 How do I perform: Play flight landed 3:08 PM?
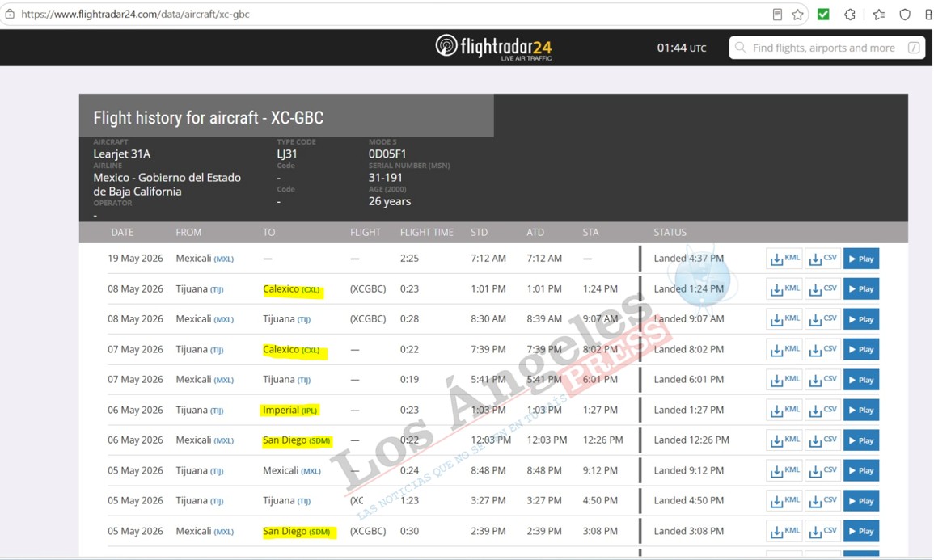pyautogui.click(x=860, y=532)
